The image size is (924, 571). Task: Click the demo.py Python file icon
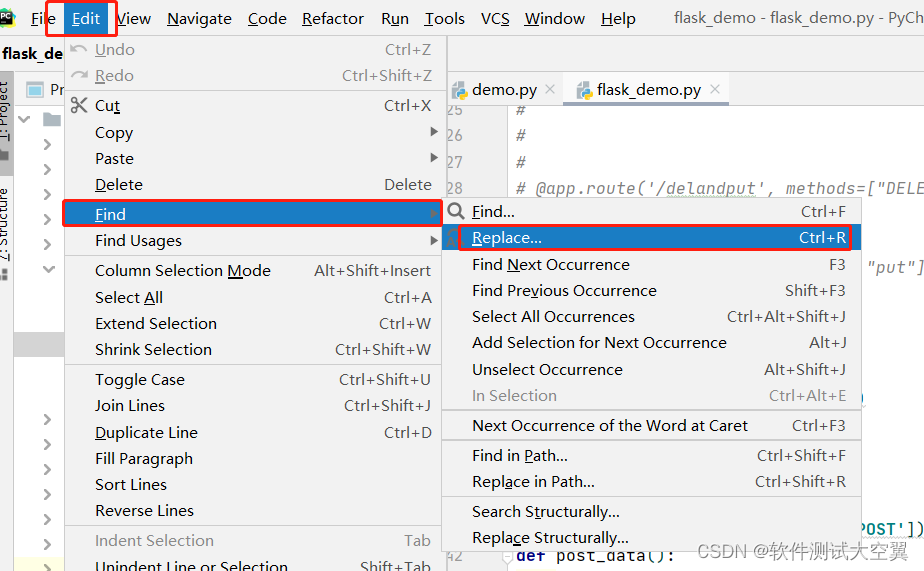coord(460,90)
